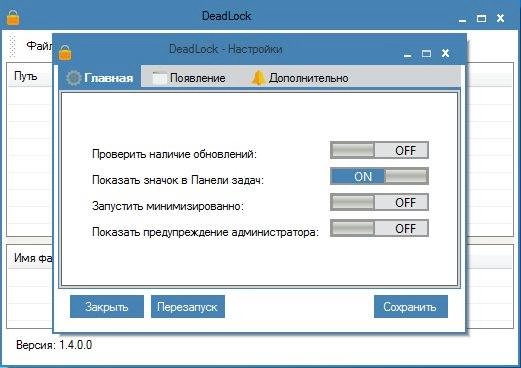
Task: Click the Путь column header in main window
Action: click(x=26, y=76)
